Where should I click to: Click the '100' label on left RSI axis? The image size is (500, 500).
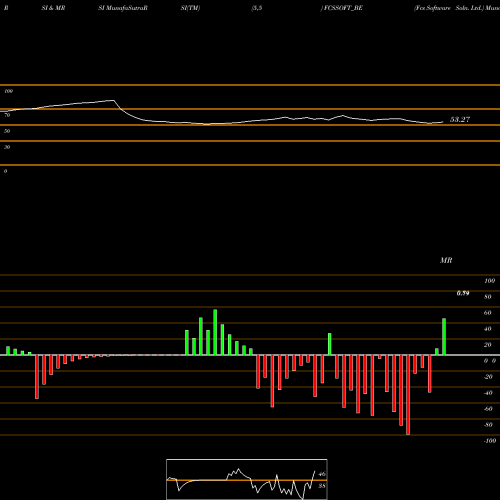(x=8, y=91)
